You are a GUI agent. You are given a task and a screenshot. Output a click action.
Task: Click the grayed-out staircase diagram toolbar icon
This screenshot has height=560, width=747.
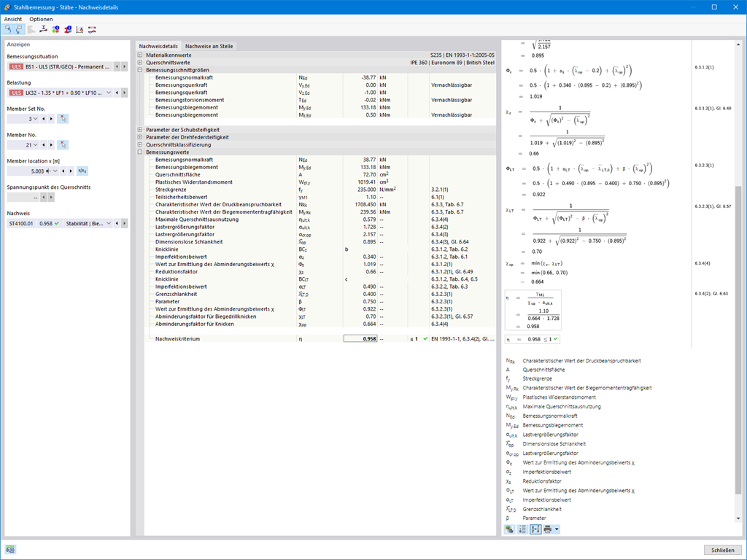(31, 29)
